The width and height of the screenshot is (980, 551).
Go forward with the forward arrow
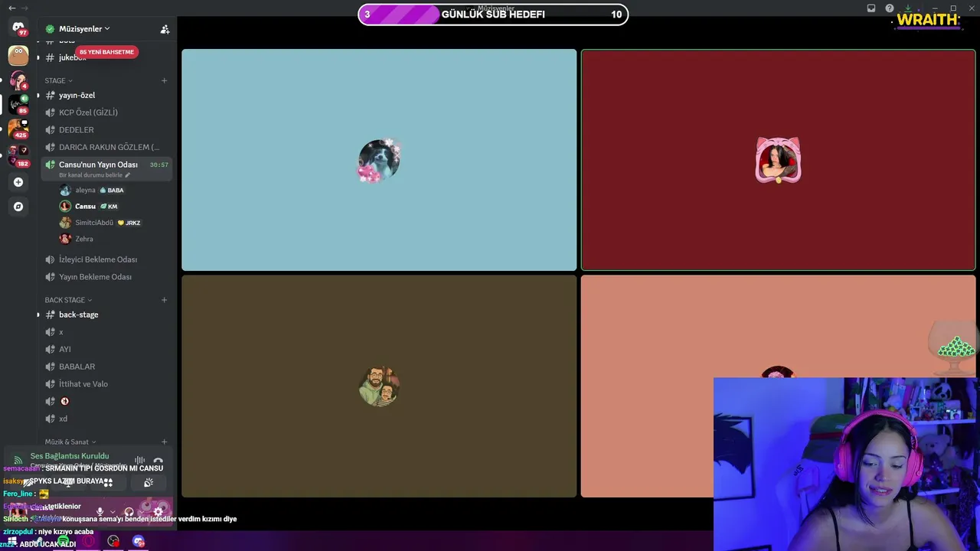25,8
